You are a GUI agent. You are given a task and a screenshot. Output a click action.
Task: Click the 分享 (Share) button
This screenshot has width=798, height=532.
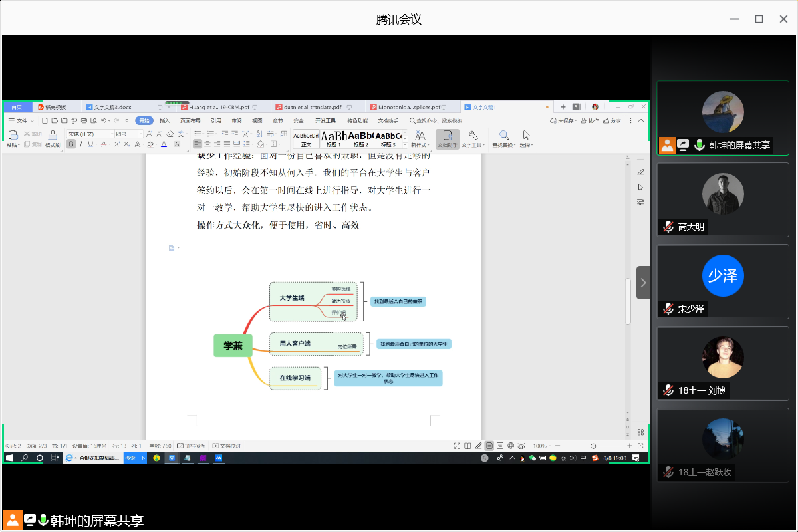612,121
